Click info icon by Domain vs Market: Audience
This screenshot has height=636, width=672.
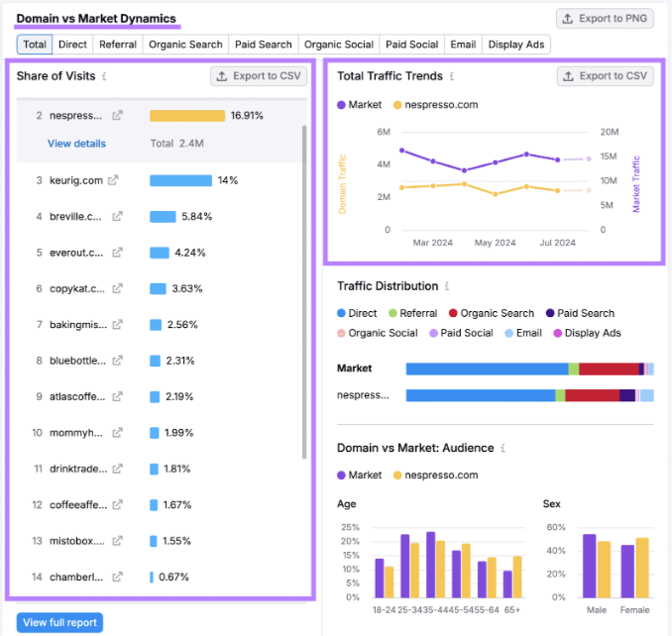coord(504,448)
